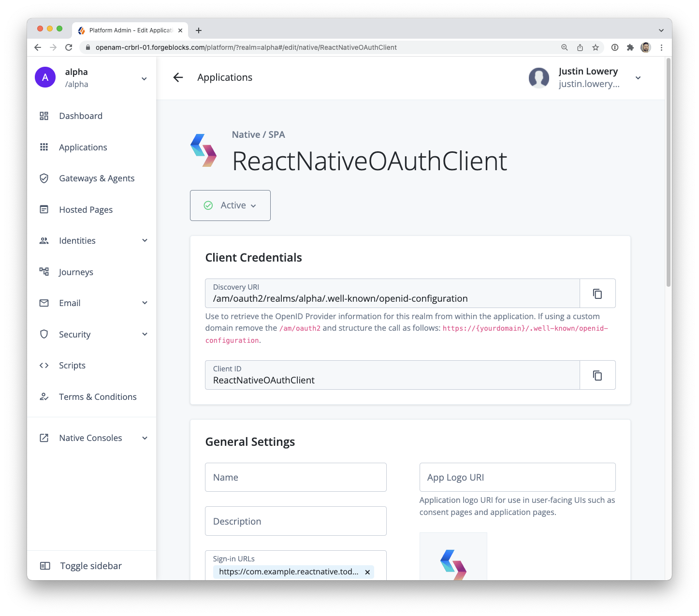Expand the Native Consoles submenu
Screen dimensions: 699x616
[145, 438]
